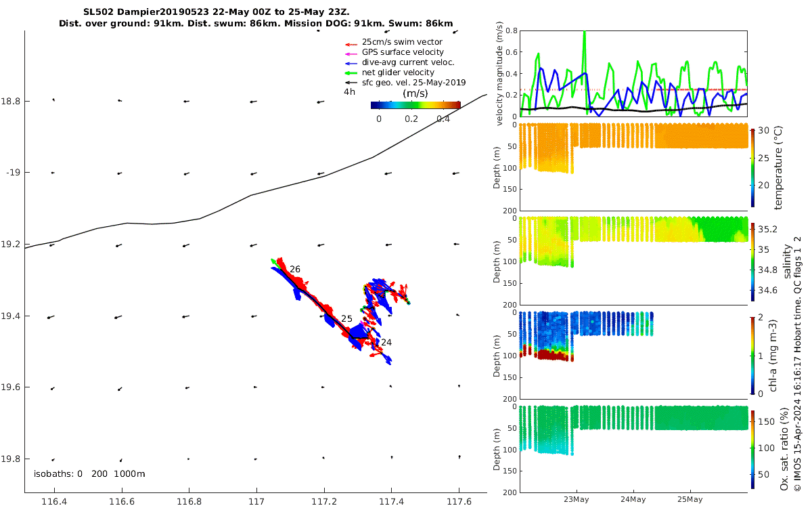Click the map longitude label '117.4'

391,502
